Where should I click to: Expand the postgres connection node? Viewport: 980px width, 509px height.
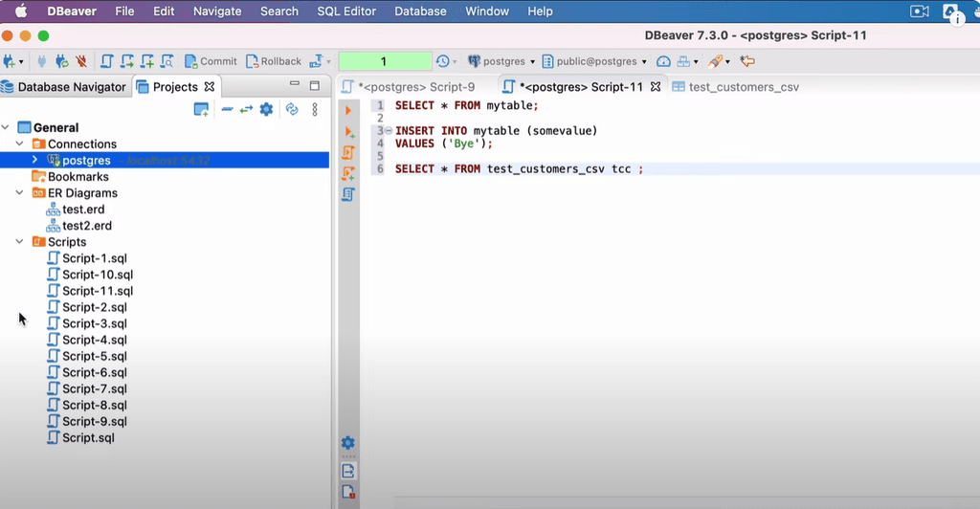tap(35, 160)
